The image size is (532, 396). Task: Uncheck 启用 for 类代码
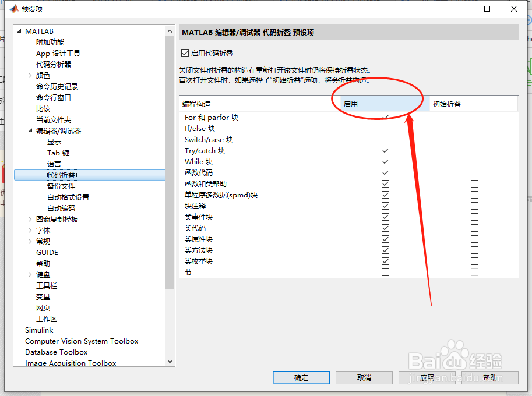click(x=385, y=228)
